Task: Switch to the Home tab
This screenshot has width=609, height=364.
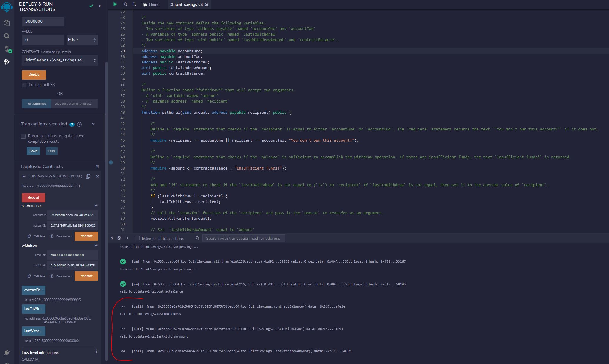Action: (x=151, y=4)
